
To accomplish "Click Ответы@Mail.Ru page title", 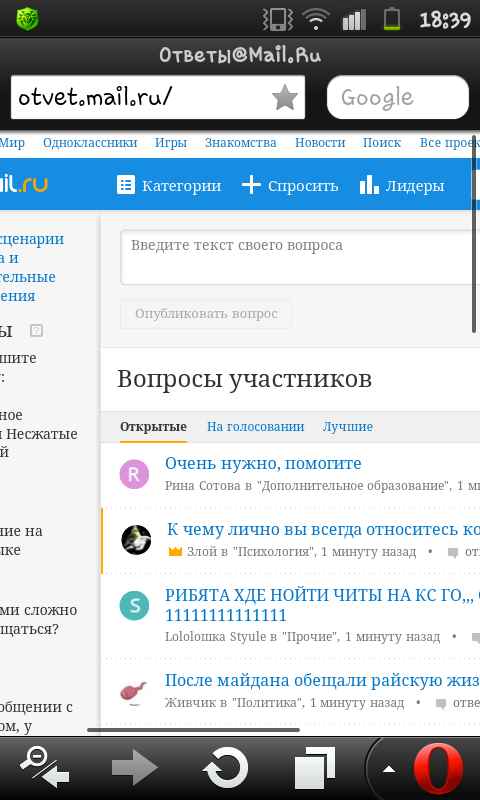I will [x=240, y=54].
